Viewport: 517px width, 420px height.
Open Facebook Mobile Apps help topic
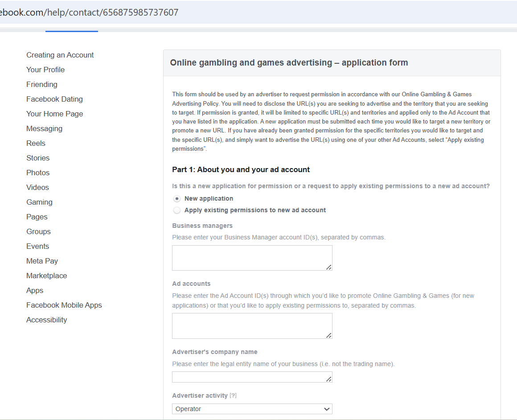click(64, 305)
